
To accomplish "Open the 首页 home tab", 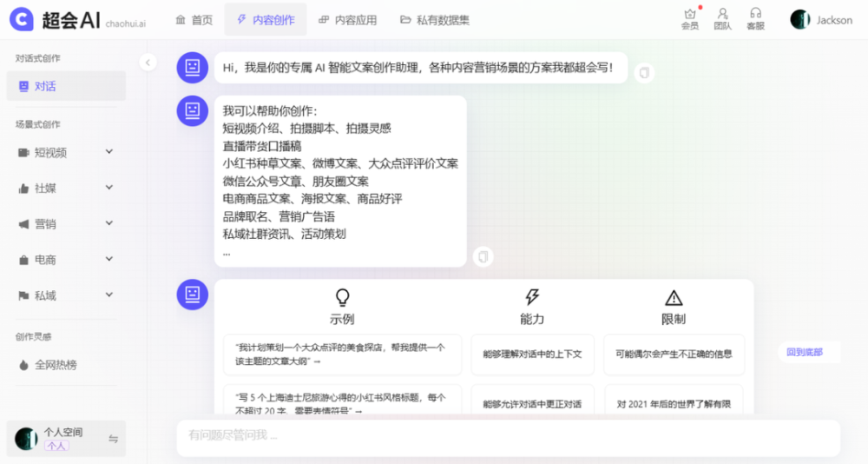I will pyautogui.click(x=194, y=20).
